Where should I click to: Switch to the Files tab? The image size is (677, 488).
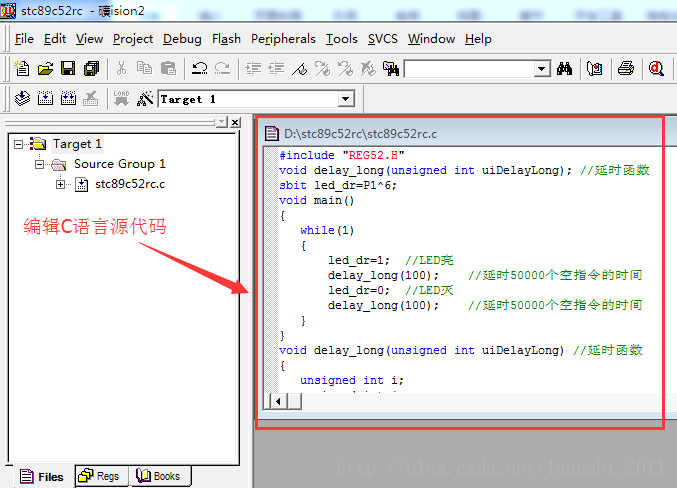pos(42,476)
